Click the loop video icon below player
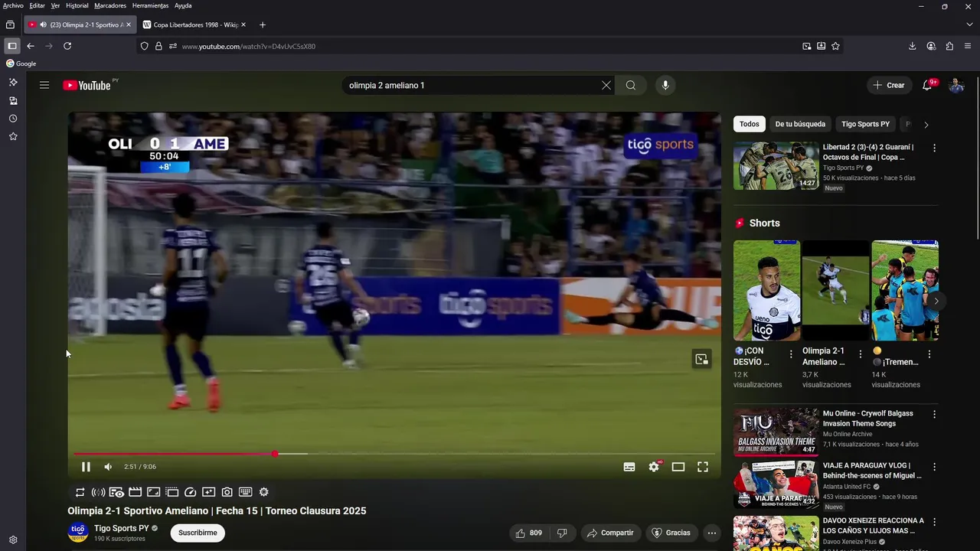 80,492
